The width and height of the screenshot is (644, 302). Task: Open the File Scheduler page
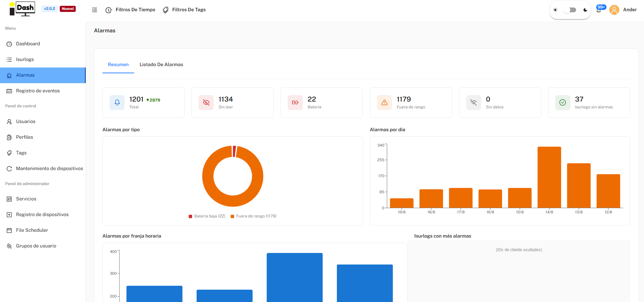[x=43, y=230]
